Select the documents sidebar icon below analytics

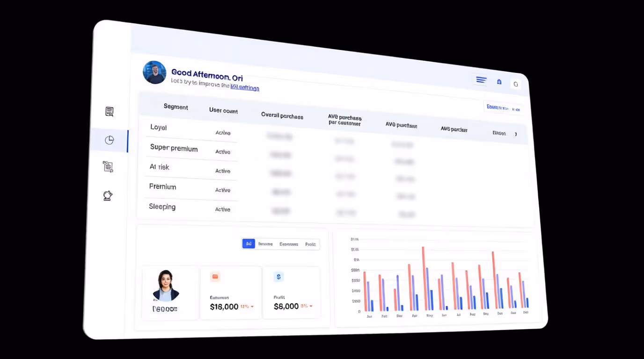pyautogui.click(x=108, y=166)
